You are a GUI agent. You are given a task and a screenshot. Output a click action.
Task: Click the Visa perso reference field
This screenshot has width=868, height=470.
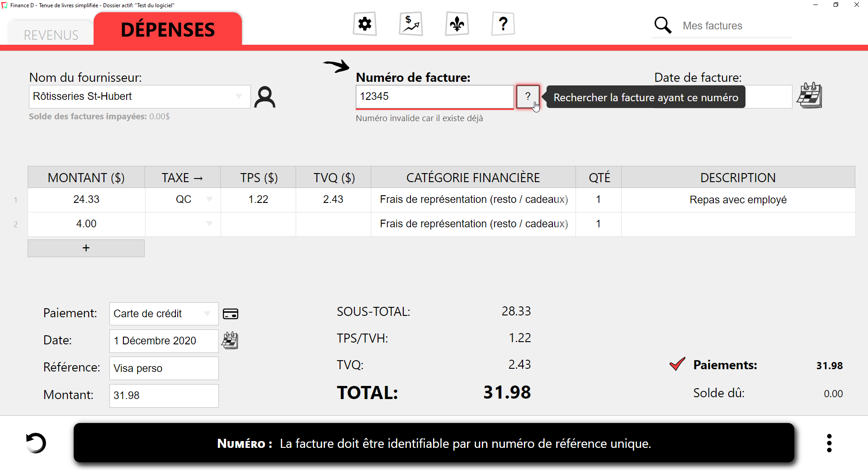[x=164, y=368]
